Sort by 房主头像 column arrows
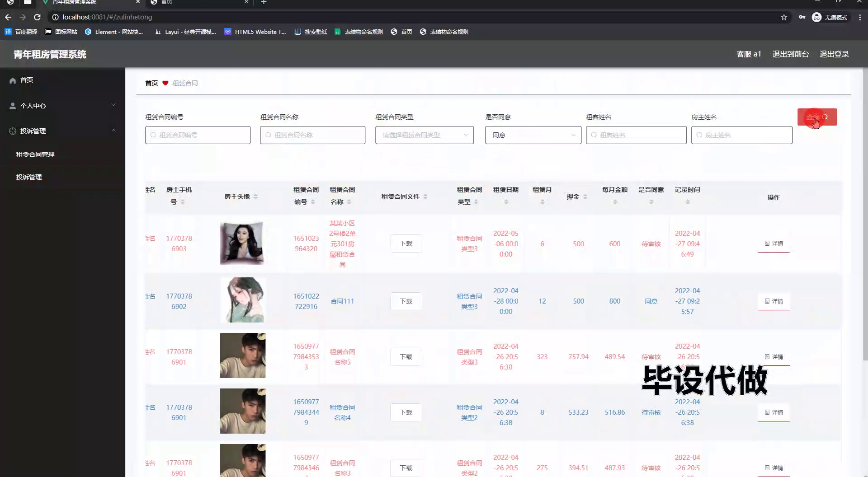 (x=255, y=196)
